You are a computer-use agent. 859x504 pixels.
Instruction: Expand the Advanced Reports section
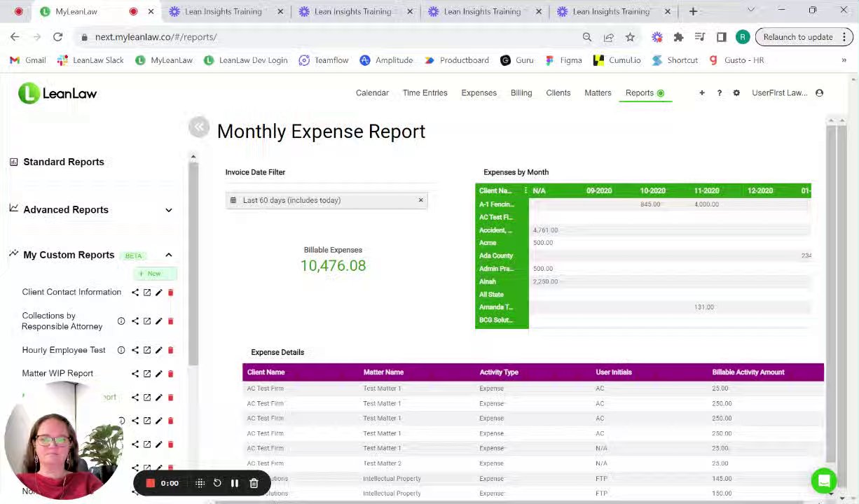169,210
